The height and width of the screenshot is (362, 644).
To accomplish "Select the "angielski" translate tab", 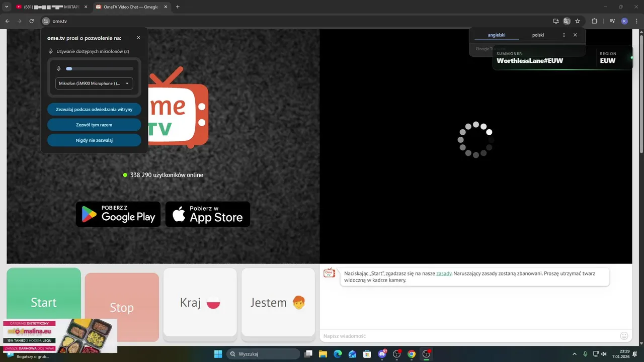I will pos(496,35).
